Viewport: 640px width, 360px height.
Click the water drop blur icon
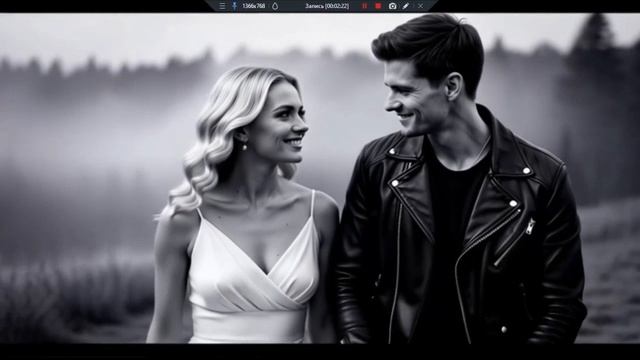coord(275,6)
